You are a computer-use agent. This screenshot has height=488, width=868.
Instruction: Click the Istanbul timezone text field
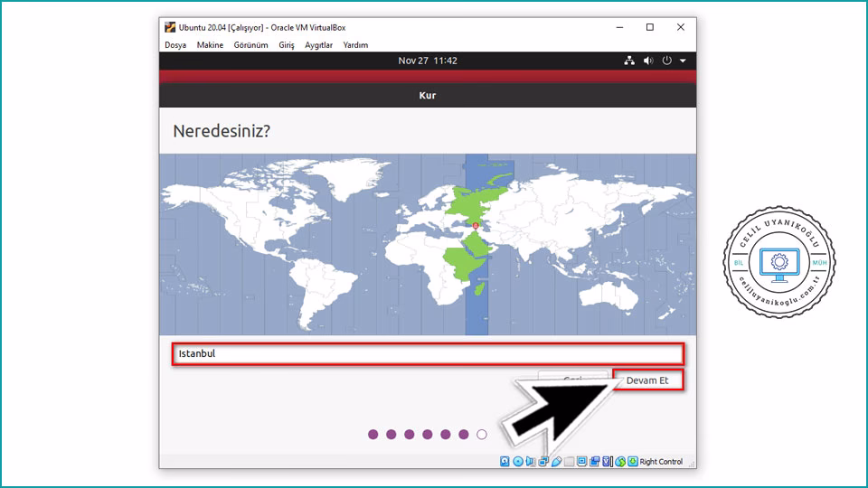[x=427, y=353]
